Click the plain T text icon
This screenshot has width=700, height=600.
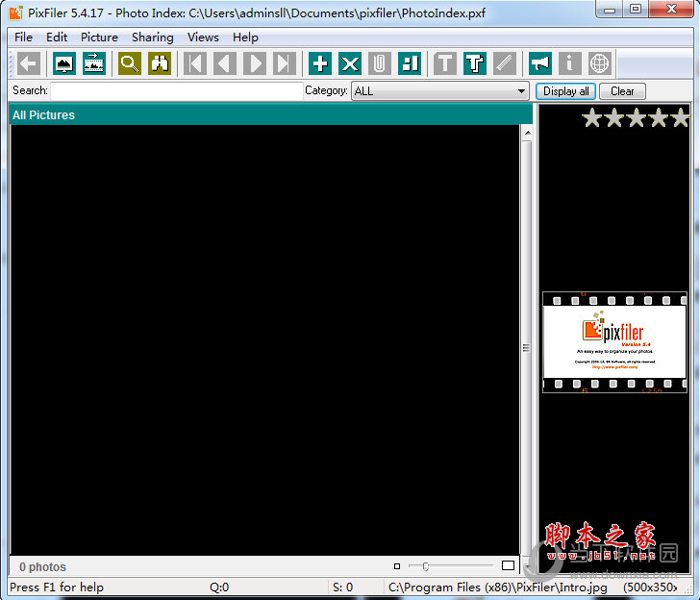point(445,63)
